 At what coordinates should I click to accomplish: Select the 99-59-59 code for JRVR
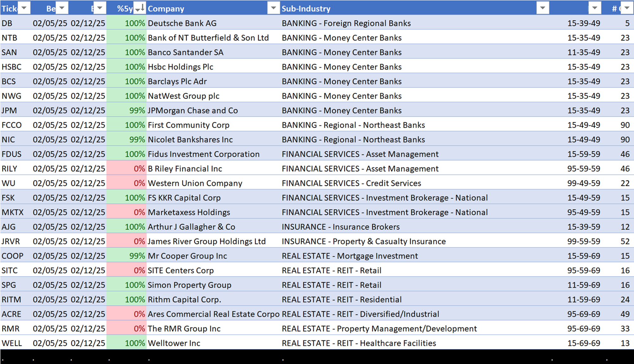(x=583, y=241)
